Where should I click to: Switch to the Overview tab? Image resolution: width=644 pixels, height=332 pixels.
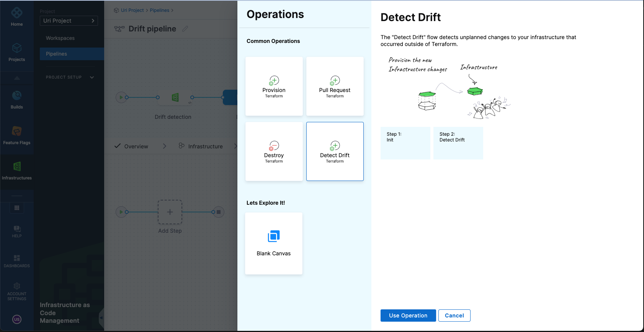(136, 146)
